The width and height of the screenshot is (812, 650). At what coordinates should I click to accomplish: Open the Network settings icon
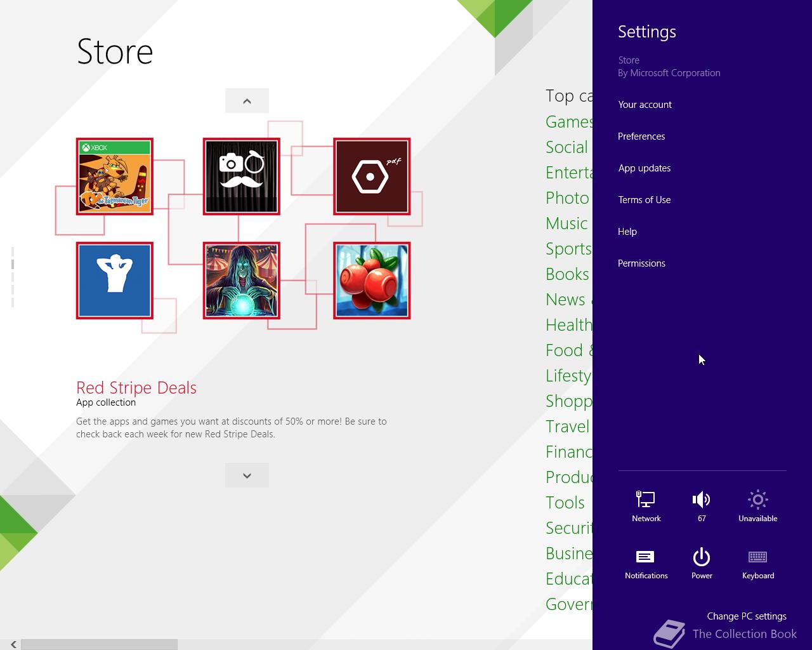[x=646, y=506]
